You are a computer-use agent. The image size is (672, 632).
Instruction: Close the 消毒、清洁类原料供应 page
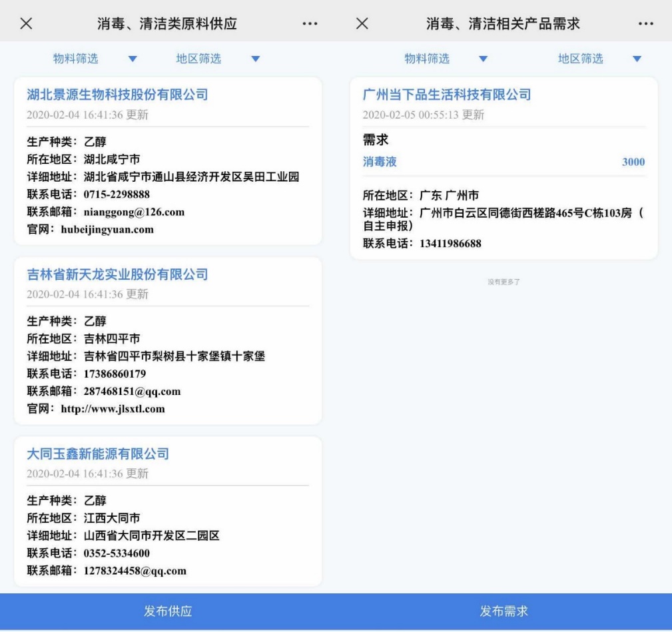[26, 23]
